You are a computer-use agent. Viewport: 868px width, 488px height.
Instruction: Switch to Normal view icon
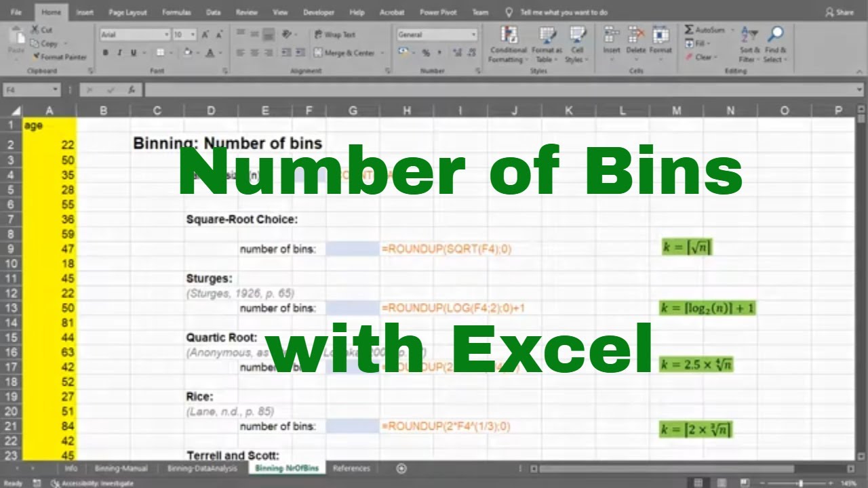click(x=698, y=483)
